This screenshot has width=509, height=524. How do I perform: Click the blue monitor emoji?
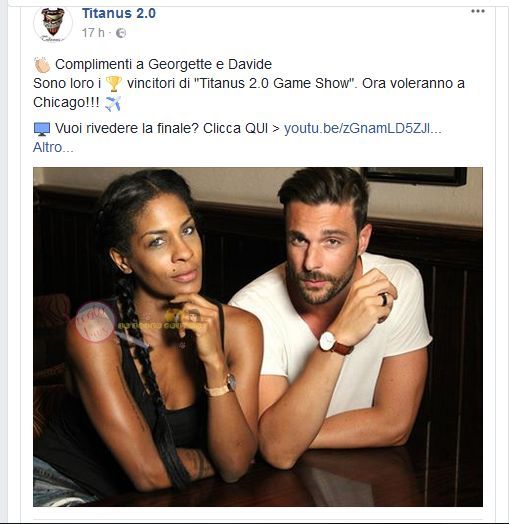pos(42,129)
